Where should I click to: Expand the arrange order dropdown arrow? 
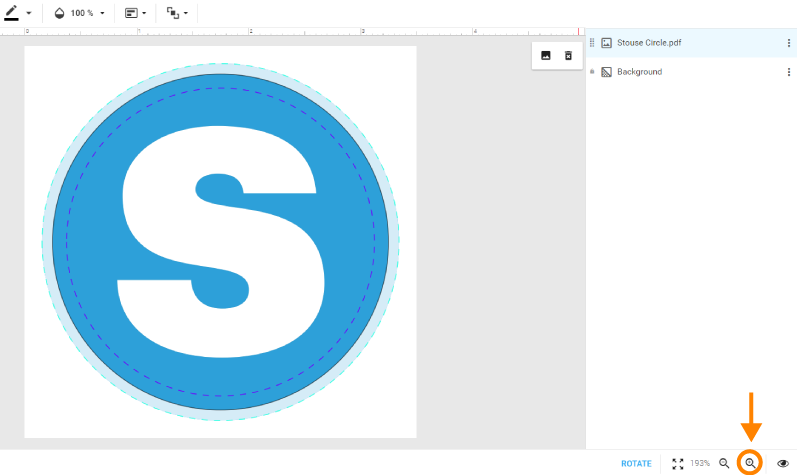(186, 13)
